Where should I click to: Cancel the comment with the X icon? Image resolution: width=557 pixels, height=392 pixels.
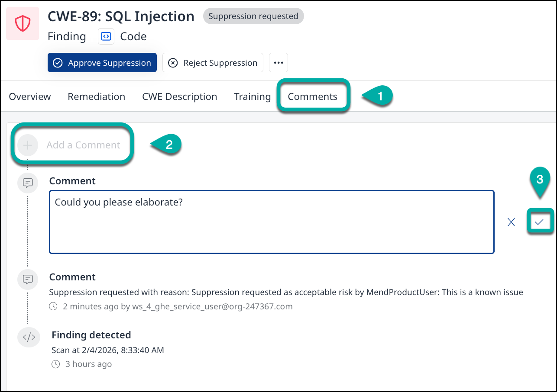[512, 222]
